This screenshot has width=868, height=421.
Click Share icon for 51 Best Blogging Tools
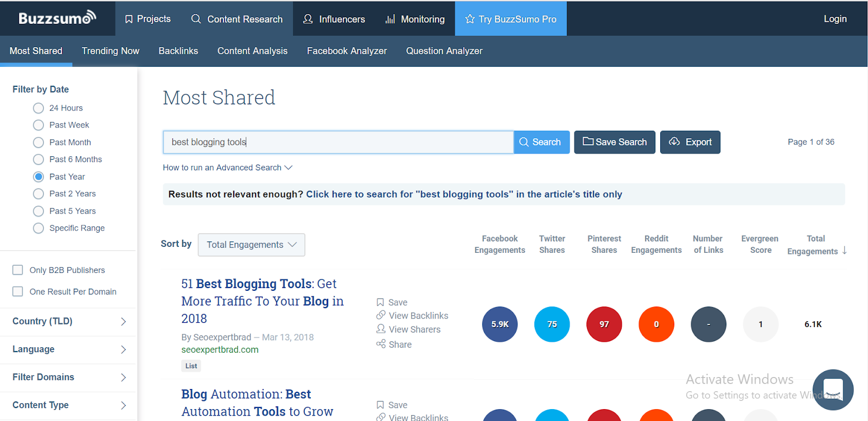pos(381,344)
